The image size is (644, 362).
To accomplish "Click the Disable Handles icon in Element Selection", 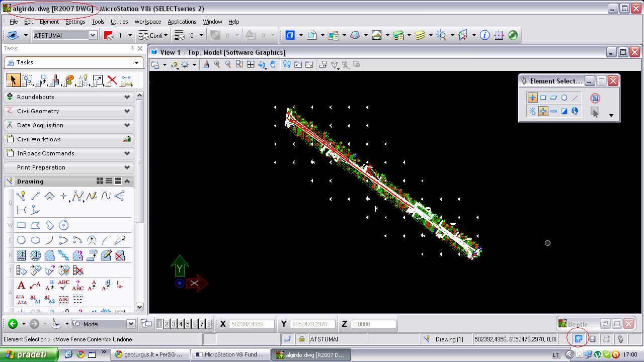I will point(595,98).
